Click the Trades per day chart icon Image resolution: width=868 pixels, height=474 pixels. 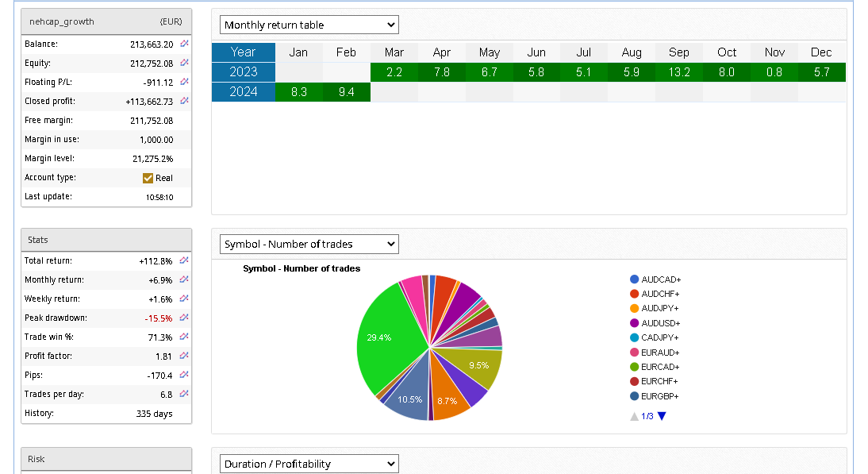click(x=184, y=394)
